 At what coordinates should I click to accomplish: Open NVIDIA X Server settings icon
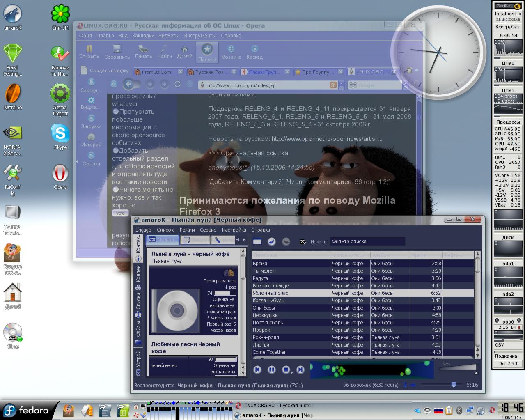(13, 140)
